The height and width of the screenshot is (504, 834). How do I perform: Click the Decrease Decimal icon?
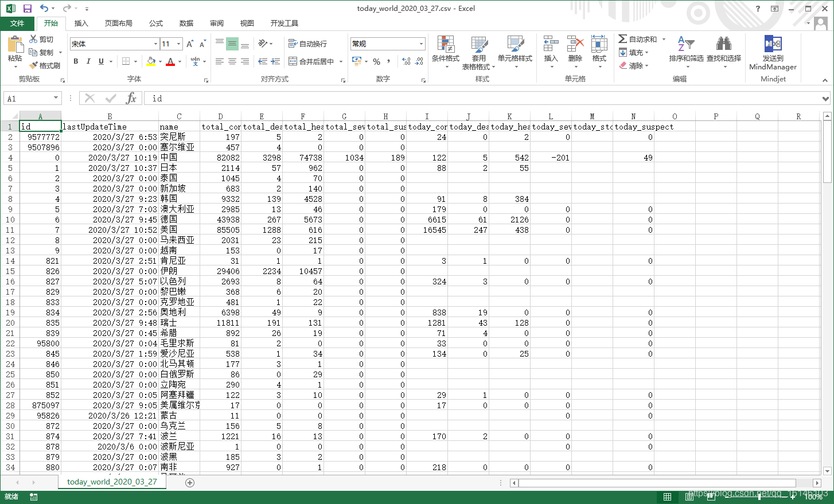[x=419, y=61]
